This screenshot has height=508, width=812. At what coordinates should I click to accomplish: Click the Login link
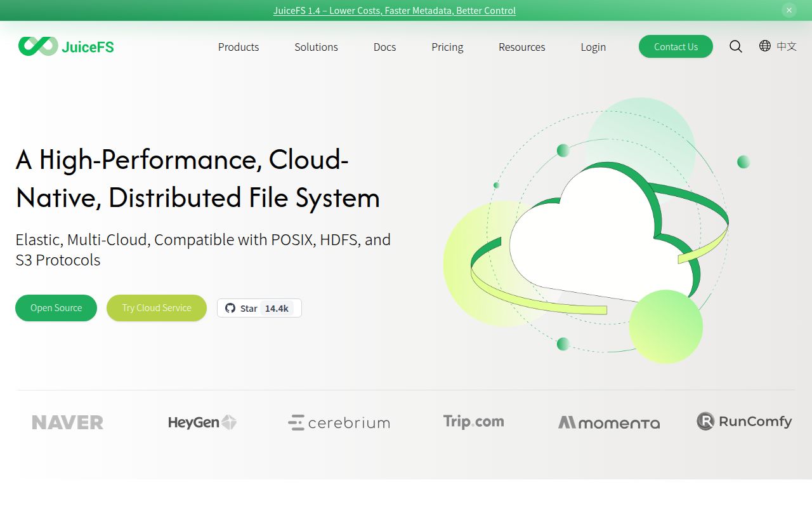593,47
